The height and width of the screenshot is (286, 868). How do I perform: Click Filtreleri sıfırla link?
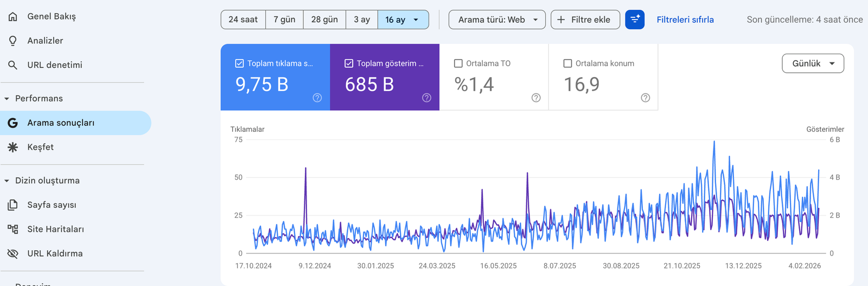pyautogui.click(x=685, y=20)
